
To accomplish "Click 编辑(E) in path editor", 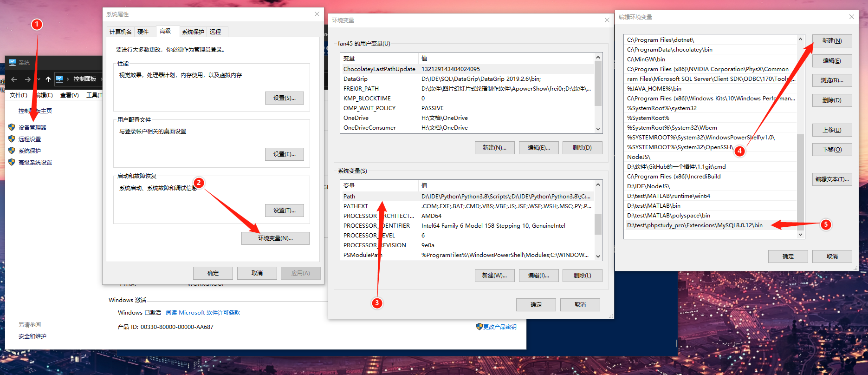I will [832, 60].
